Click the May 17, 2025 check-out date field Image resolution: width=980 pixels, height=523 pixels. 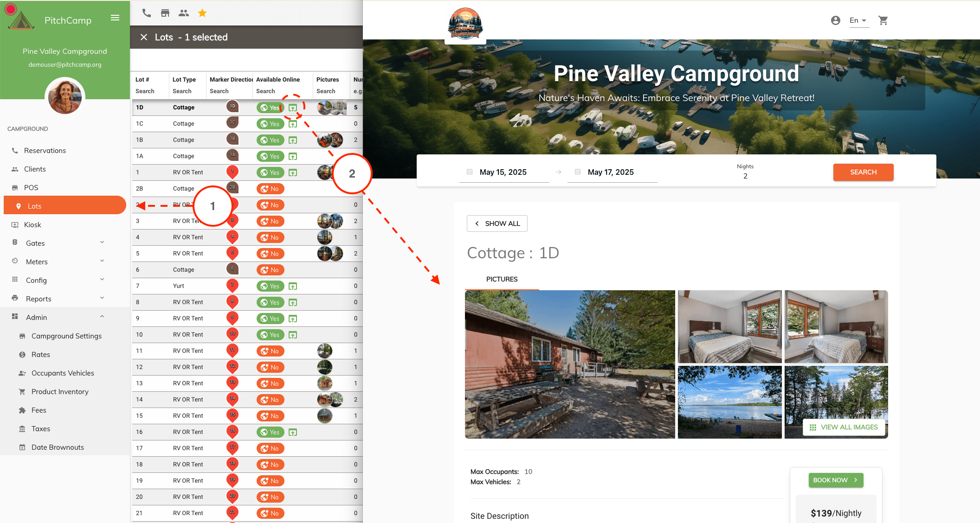coord(612,172)
